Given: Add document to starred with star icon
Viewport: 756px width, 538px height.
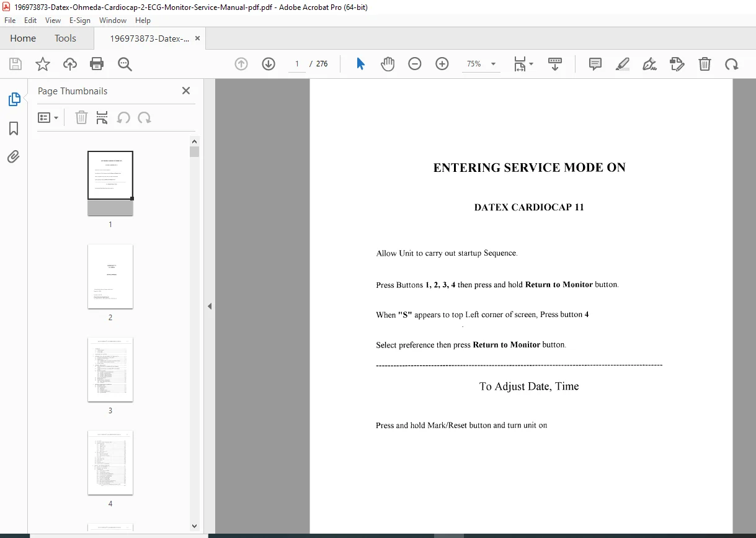Looking at the screenshot, I should point(43,64).
